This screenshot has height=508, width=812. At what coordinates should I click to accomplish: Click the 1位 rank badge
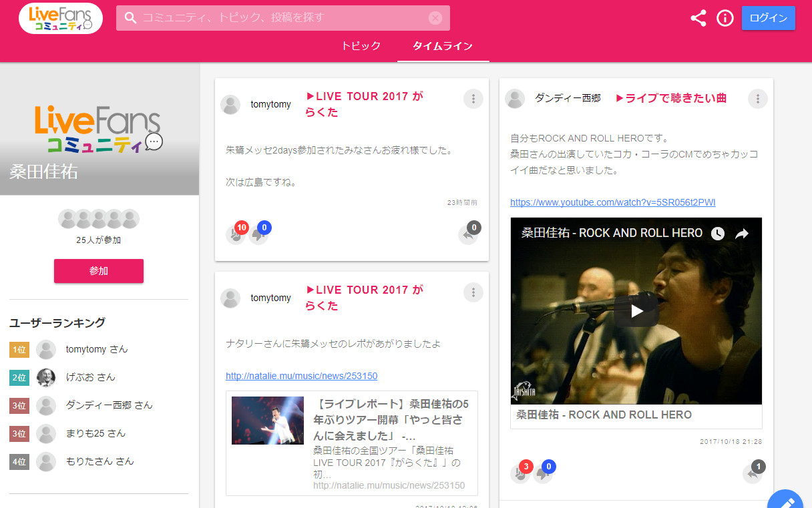coord(19,349)
